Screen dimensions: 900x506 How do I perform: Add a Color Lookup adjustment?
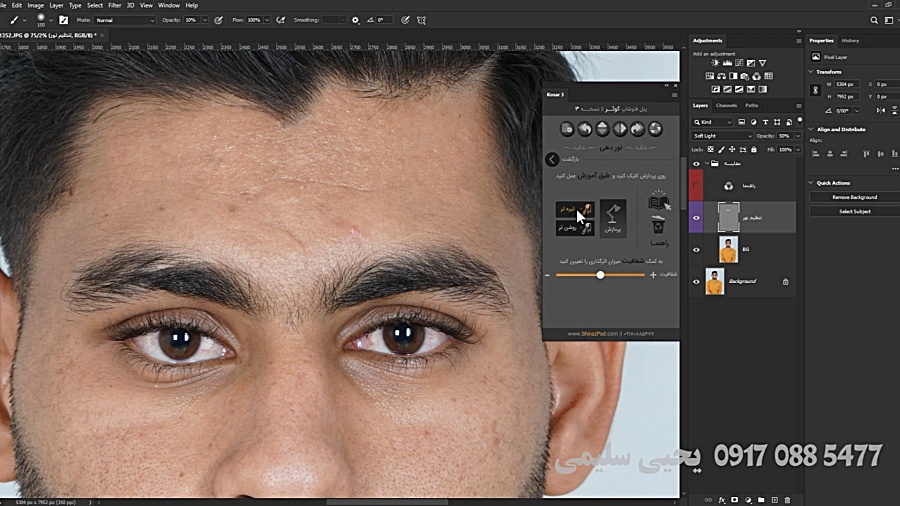click(x=769, y=76)
